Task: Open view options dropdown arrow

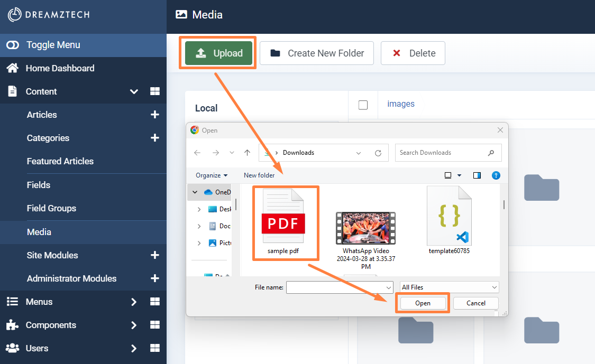Action: pyautogui.click(x=460, y=175)
